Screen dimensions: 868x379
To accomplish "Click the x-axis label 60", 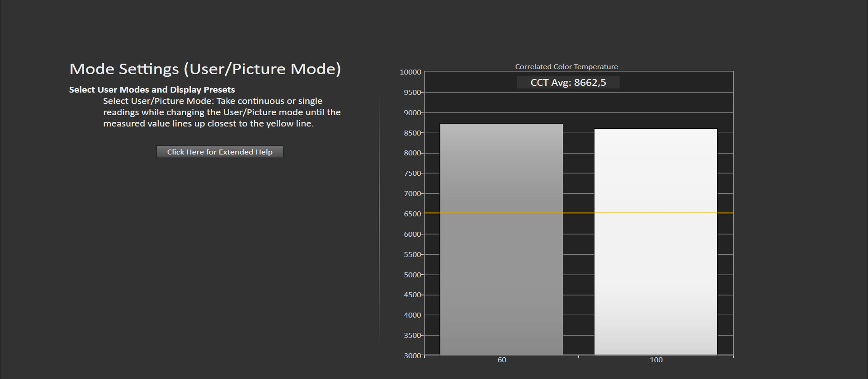I will 502,360.
